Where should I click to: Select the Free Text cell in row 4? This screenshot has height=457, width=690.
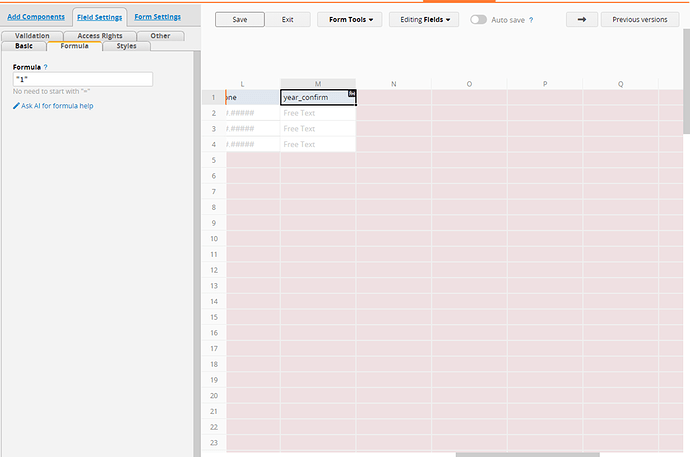pyautogui.click(x=318, y=144)
